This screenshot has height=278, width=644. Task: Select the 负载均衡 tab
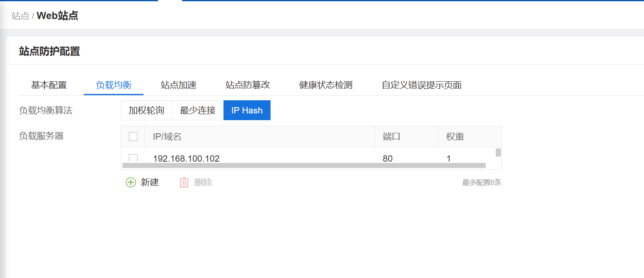click(x=113, y=85)
